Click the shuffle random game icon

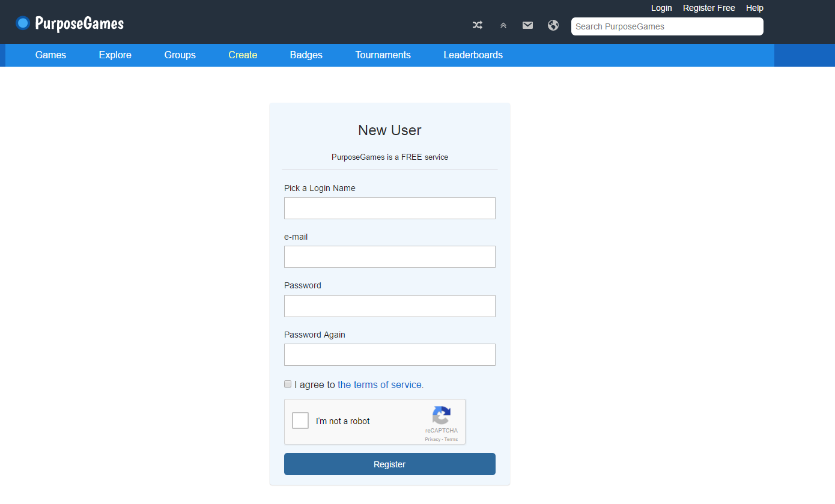[477, 25]
